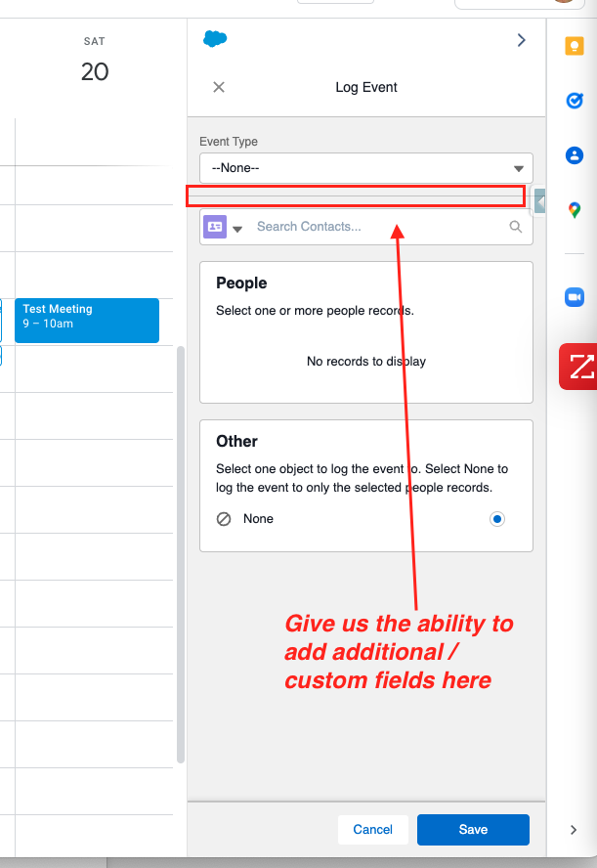The image size is (597, 868).
Task: Click the Contacts object icon
Action: (x=215, y=227)
